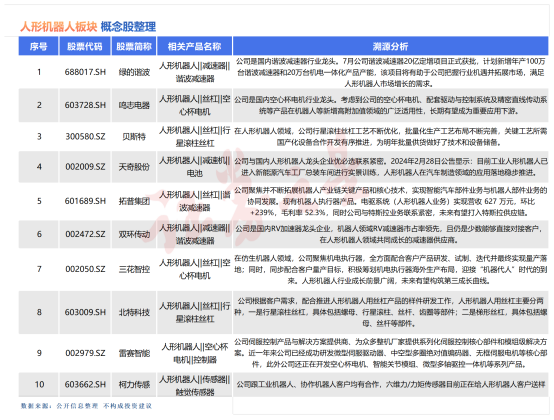Click the 溯源分析 column header
This screenshot has height=420, width=554.
coord(390,46)
